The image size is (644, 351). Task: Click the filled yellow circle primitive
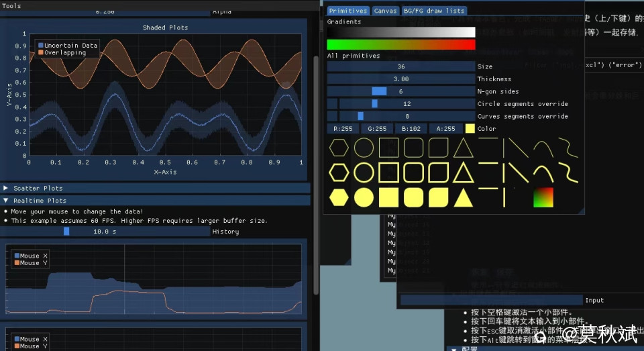click(x=364, y=197)
